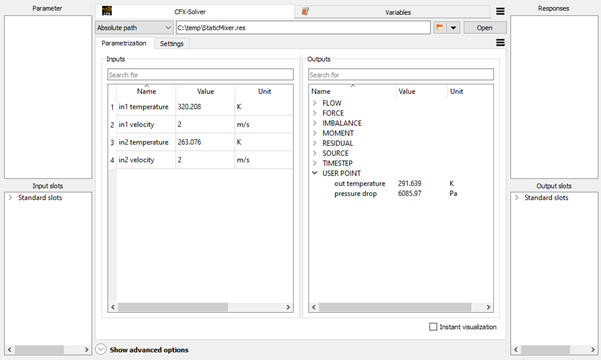Open the hamburger menu beside Settings tab

pos(500,43)
